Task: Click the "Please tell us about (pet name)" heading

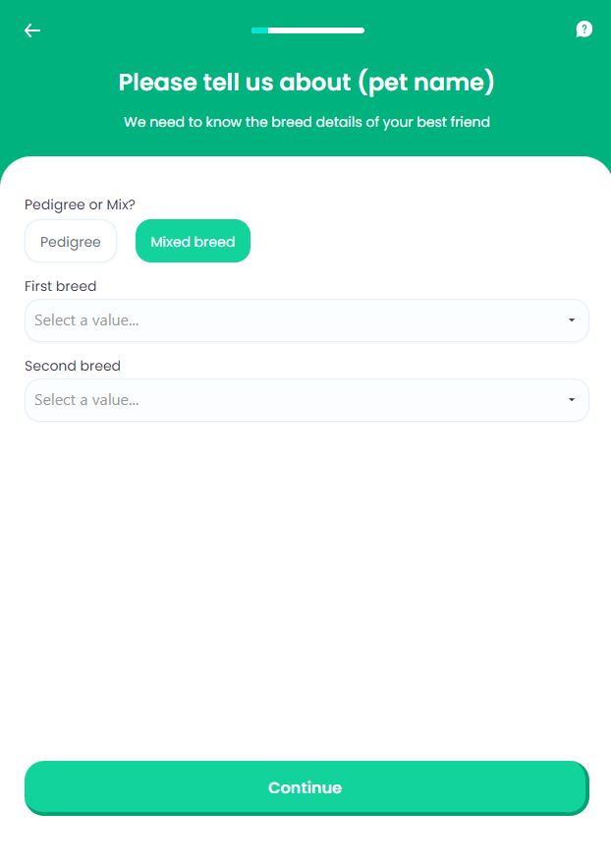Action: (x=306, y=83)
